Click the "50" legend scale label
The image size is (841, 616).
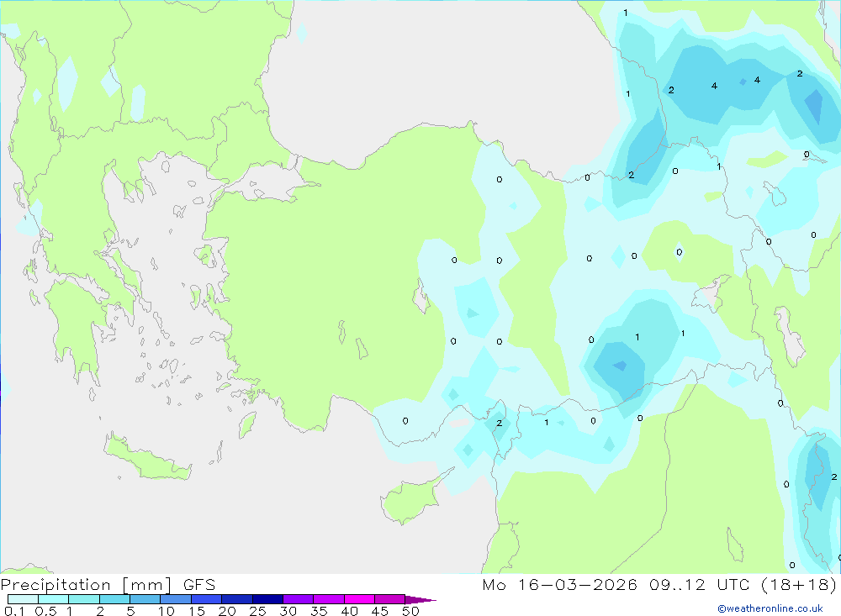[x=411, y=611]
